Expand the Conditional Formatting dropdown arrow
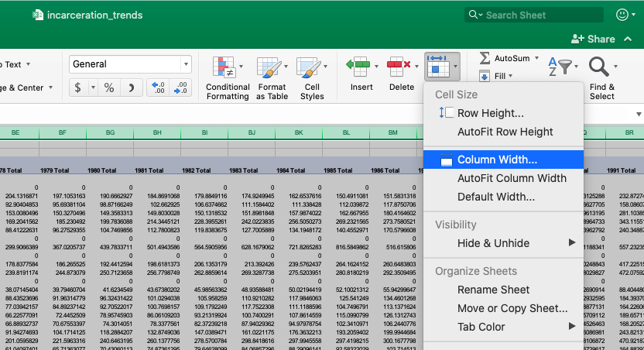Screen dimensions: 644x350 click(241, 66)
